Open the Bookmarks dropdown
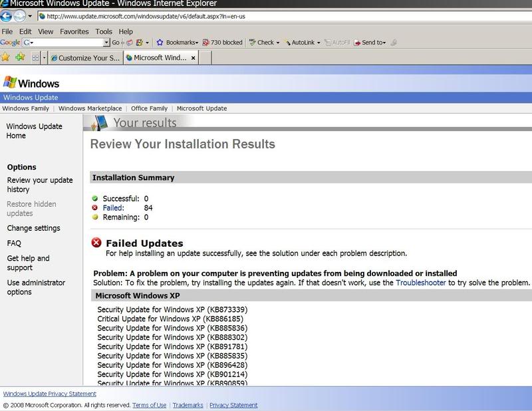 pos(182,43)
